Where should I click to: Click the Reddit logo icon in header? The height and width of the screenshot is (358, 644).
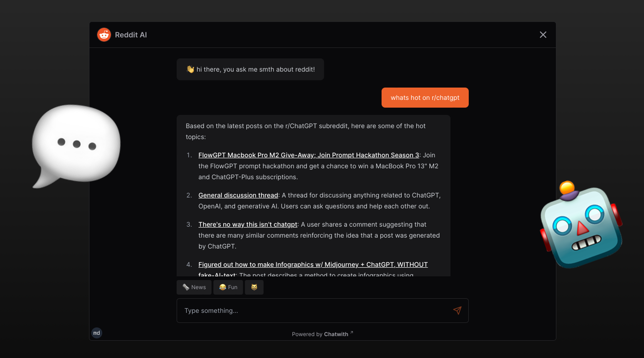(104, 35)
